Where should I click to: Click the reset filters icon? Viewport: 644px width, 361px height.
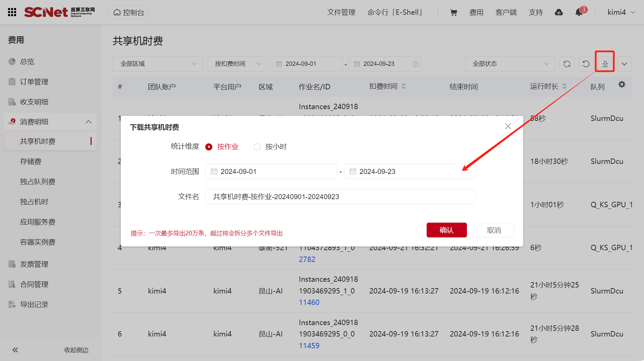pyautogui.click(x=586, y=64)
